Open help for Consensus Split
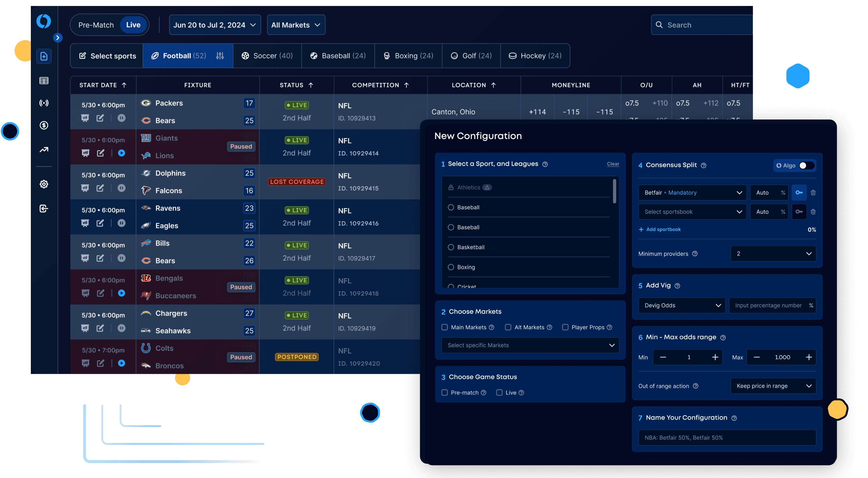Screen dimensions: 868x478 point(703,166)
